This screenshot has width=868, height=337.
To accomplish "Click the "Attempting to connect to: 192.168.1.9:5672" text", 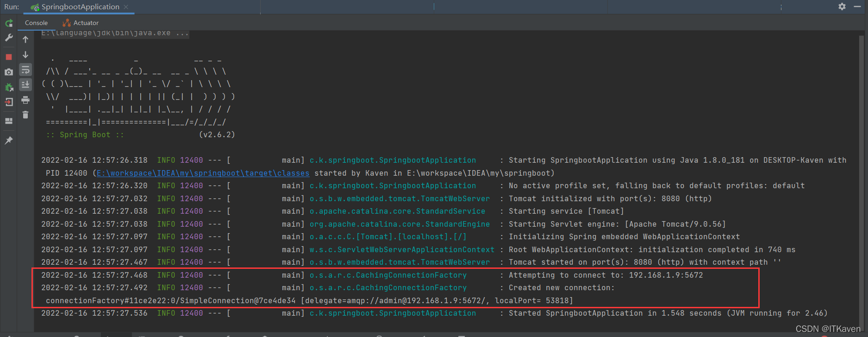I will (606, 275).
